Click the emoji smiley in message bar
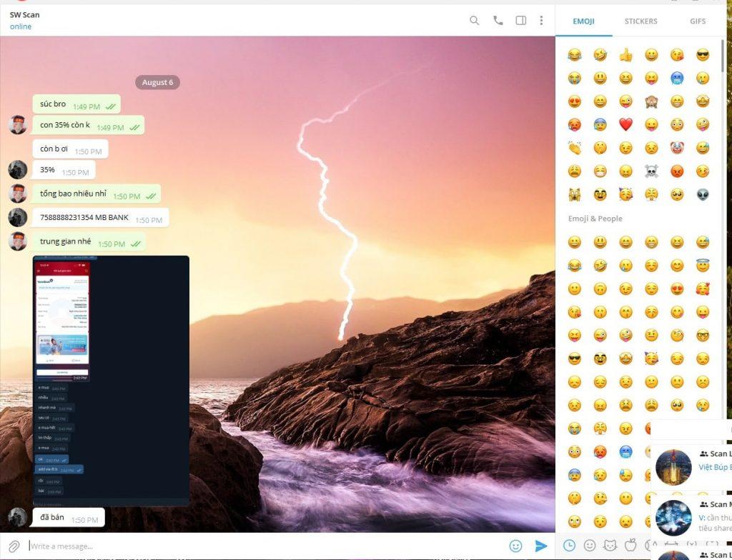 pos(515,546)
